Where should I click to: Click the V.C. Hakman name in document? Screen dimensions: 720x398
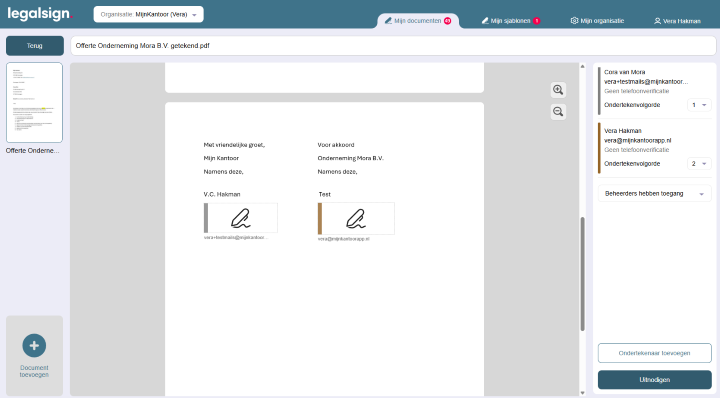pos(222,195)
